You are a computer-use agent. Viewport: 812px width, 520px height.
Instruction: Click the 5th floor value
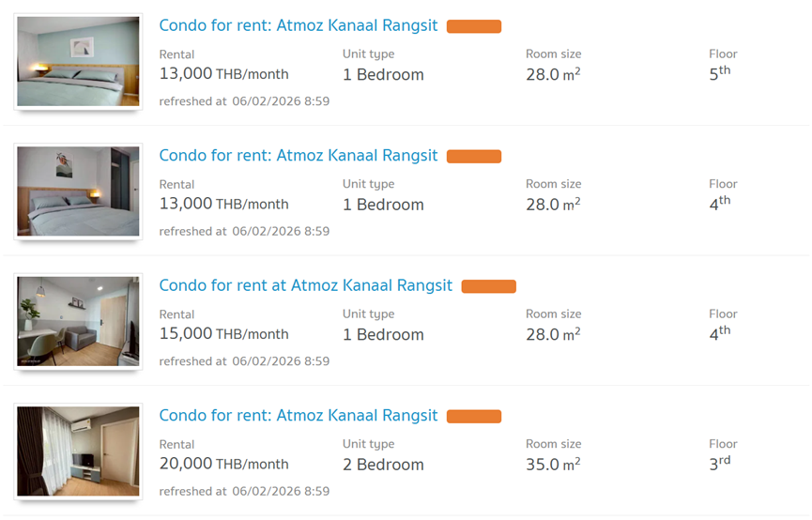[x=720, y=73]
